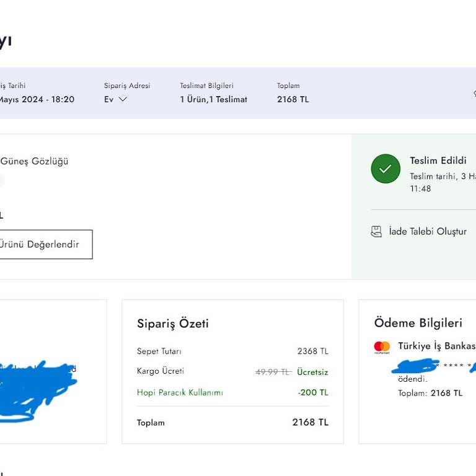Click the order date 'Mayıs 2024 - 18:20'
Viewport: 476px width, 476px height.
pos(36,99)
